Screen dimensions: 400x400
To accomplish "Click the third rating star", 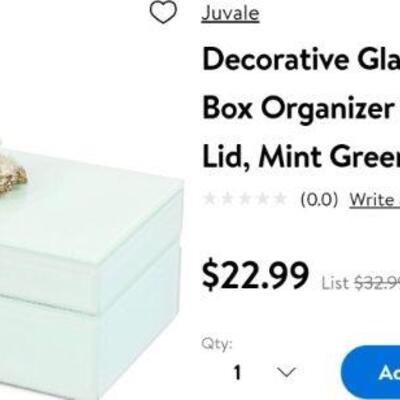I will click(x=245, y=199).
